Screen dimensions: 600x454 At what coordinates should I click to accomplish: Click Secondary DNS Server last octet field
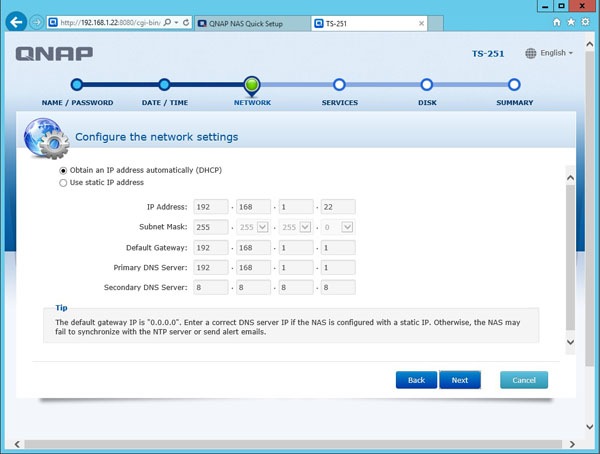coord(338,287)
